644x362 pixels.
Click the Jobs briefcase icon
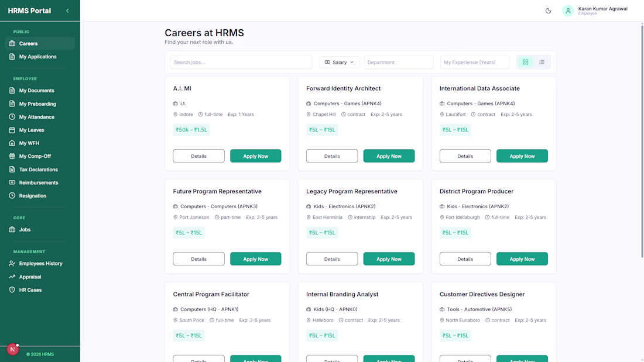coord(12,229)
